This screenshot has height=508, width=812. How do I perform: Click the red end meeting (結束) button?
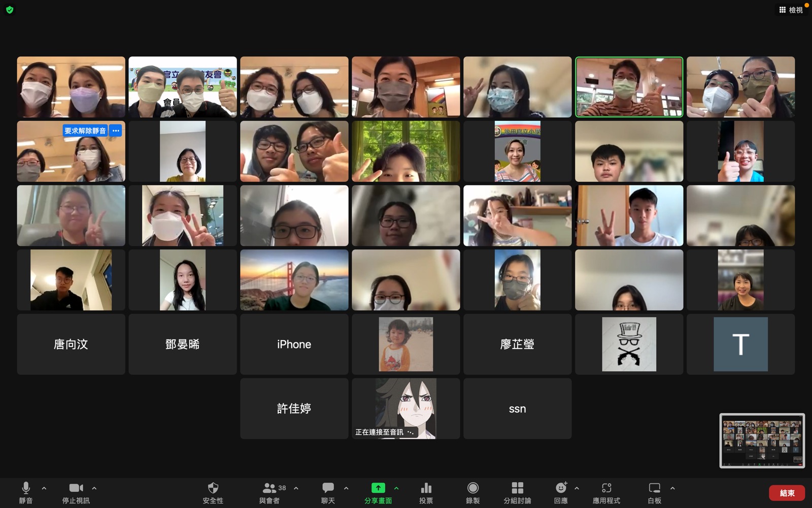787,493
